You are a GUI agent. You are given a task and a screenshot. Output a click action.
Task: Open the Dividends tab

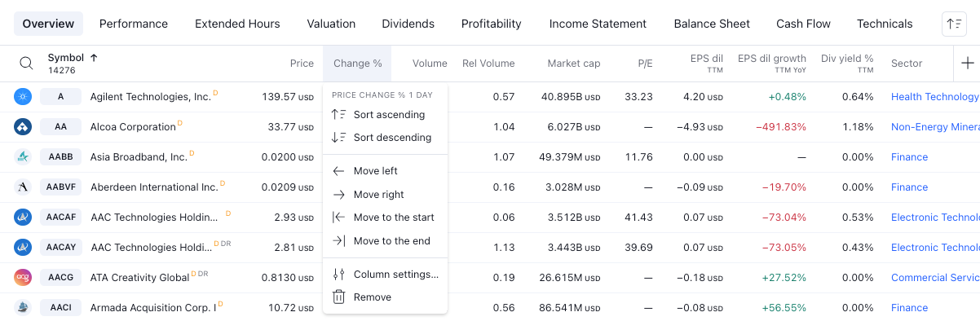(x=408, y=24)
